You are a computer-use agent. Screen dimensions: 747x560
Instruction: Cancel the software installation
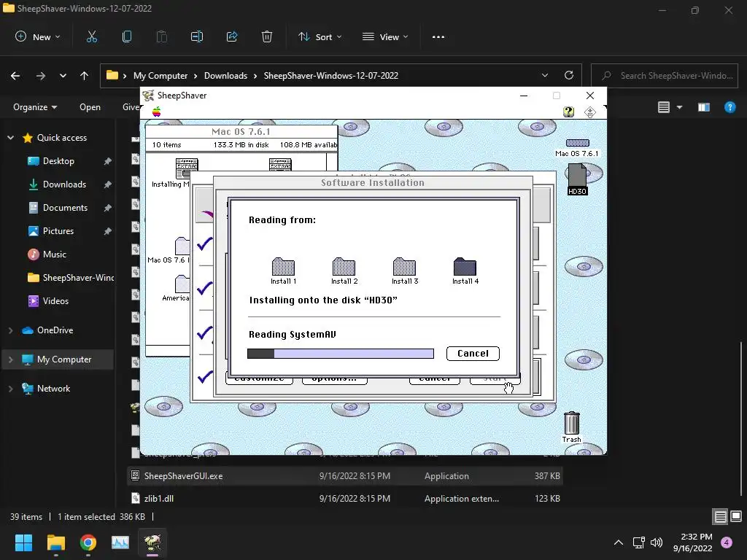click(473, 354)
